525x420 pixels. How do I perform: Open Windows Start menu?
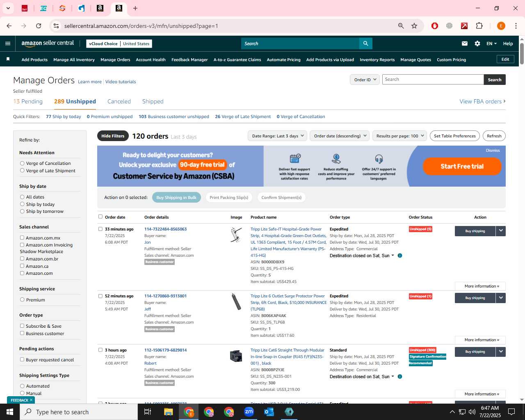point(10,412)
